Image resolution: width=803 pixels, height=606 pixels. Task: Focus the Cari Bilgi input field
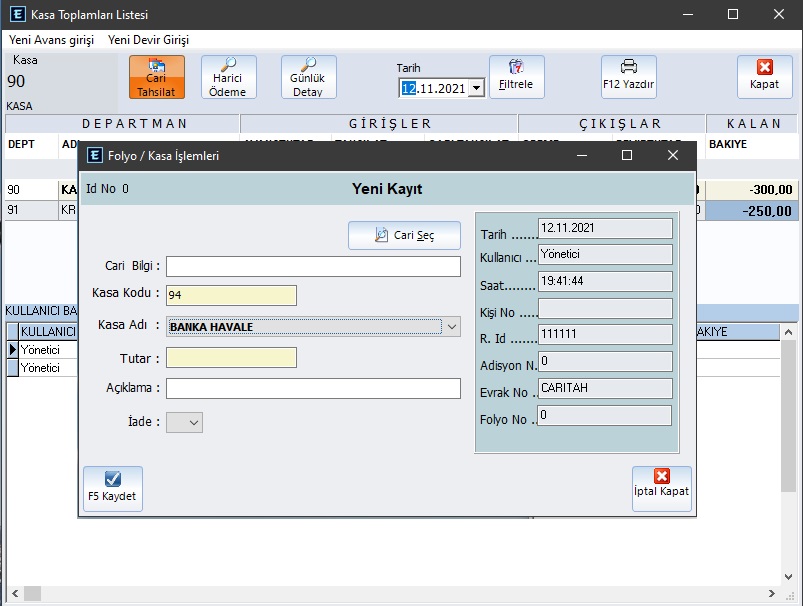[313, 266]
